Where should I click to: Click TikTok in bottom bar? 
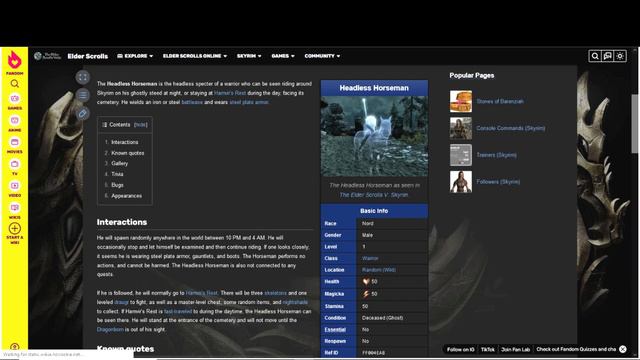click(488, 349)
